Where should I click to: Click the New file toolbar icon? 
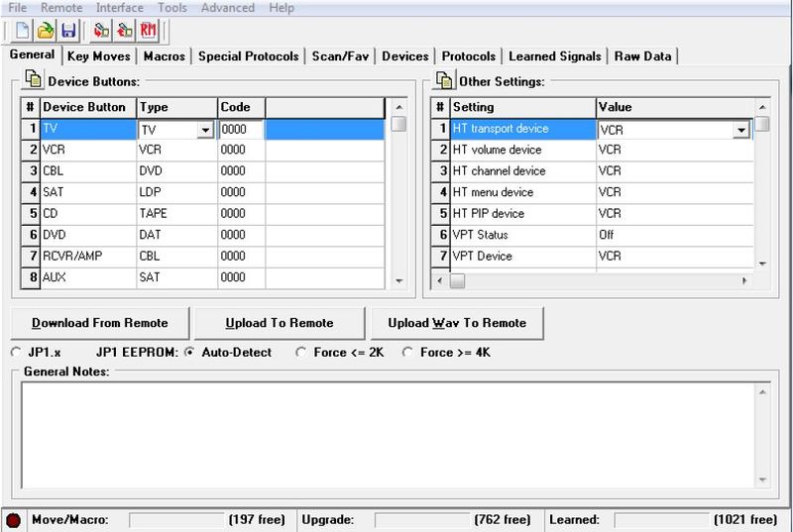[24, 31]
